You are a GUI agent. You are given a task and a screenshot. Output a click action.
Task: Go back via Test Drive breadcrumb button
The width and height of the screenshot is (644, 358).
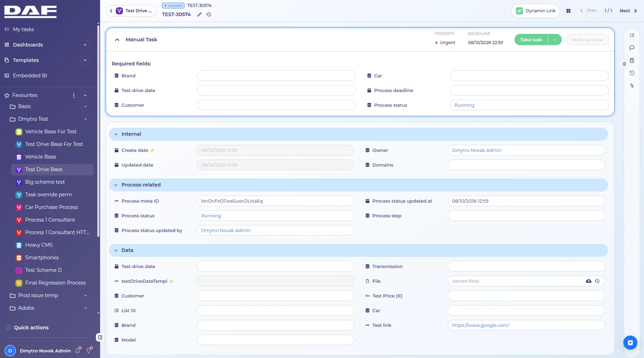pyautogui.click(x=131, y=11)
